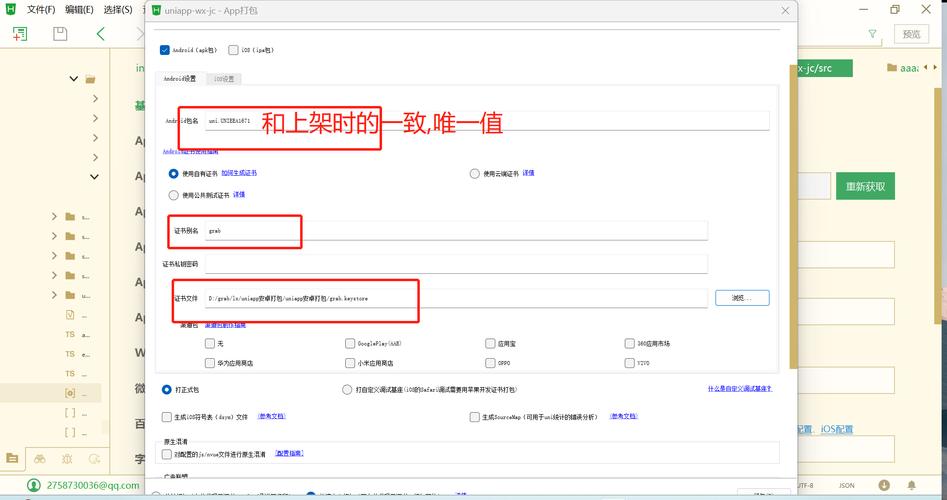Click the new file icon in the toolbar
This screenshot has width=947, height=500.
click(20, 34)
